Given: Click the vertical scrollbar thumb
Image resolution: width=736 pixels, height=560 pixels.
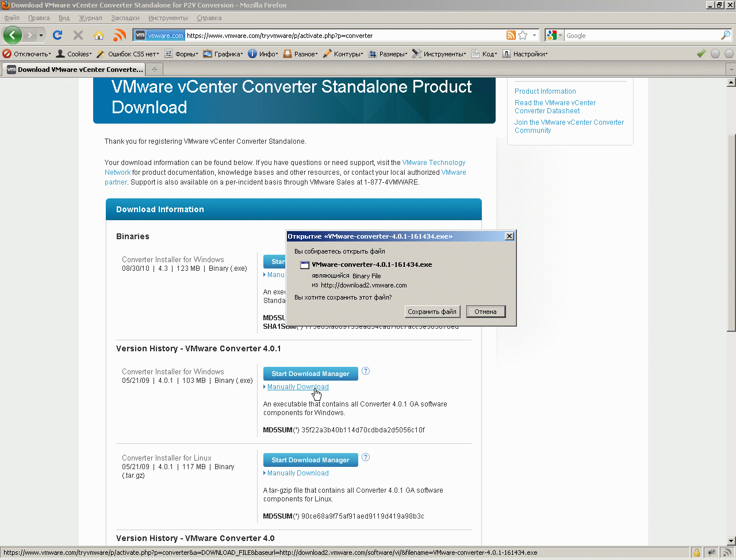Looking at the screenshot, I should [731, 233].
